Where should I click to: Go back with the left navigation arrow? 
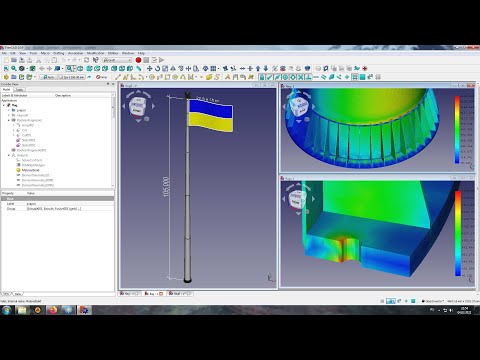pyautogui.click(x=42, y=68)
